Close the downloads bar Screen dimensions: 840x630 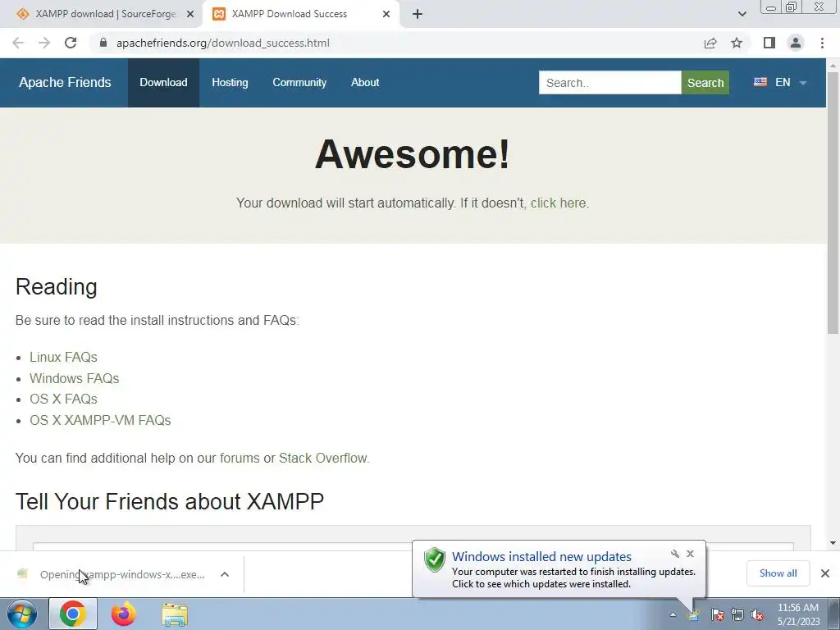pos(825,573)
